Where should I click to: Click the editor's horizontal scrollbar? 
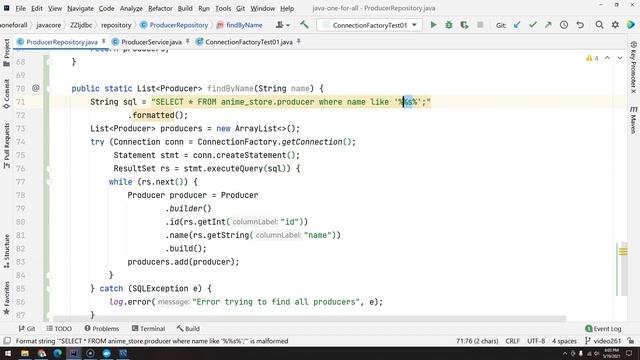tap(309, 318)
